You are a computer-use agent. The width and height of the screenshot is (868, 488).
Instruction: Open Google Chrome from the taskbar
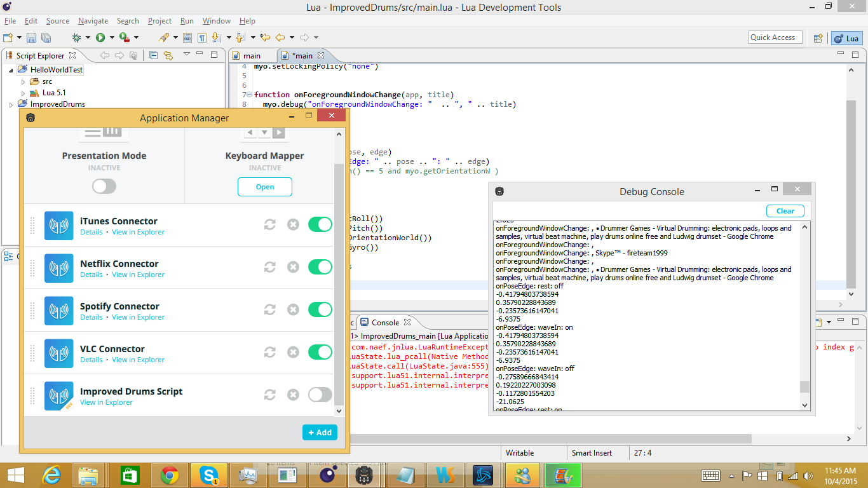(169, 475)
